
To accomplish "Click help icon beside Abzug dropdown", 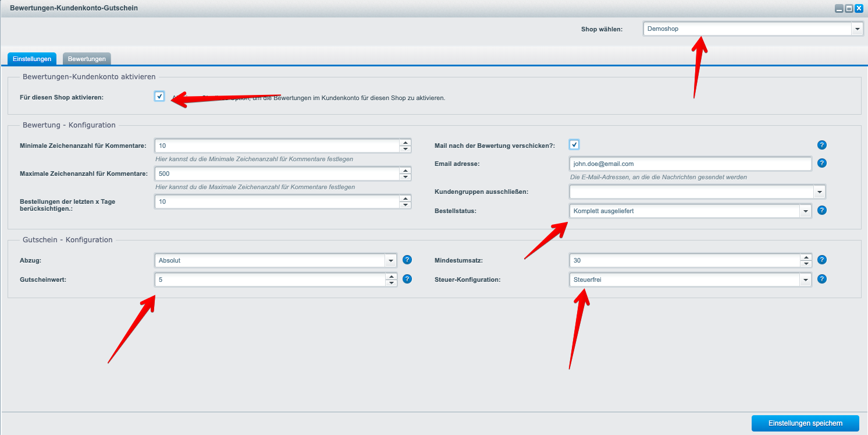I will pyautogui.click(x=407, y=260).
